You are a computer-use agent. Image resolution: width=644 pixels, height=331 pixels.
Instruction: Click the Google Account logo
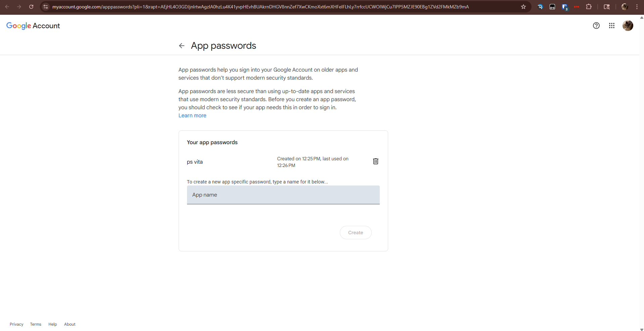click(x=33, y=26)
